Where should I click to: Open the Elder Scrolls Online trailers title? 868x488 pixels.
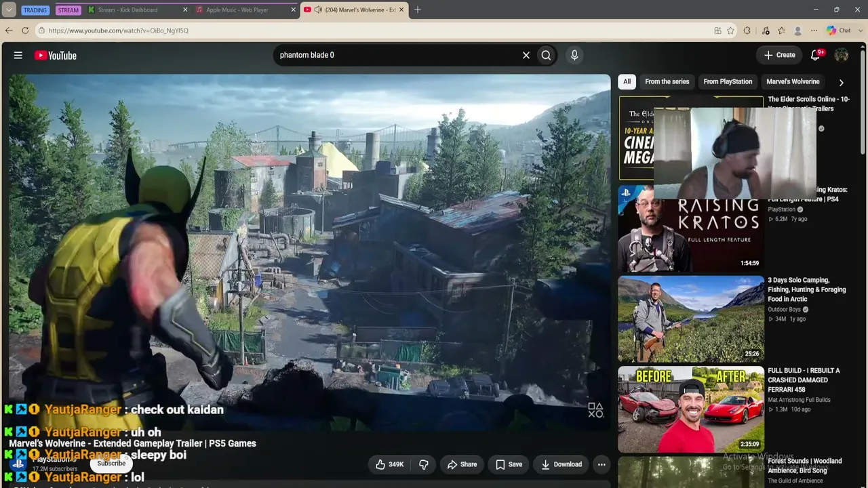click(808, 104)
